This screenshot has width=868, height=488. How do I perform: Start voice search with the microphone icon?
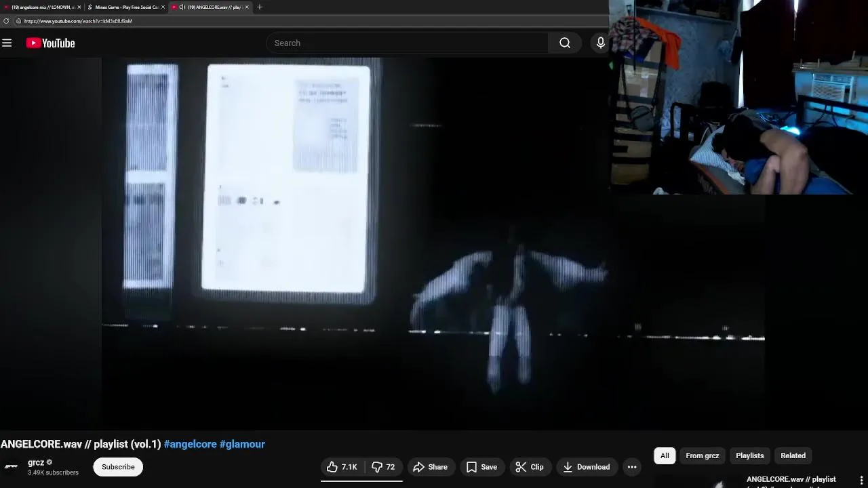600,43
